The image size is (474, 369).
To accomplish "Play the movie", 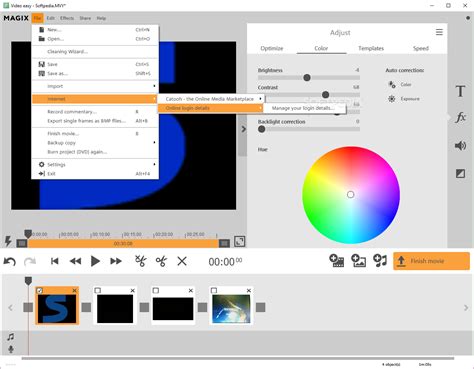I will tap(95, 261).
